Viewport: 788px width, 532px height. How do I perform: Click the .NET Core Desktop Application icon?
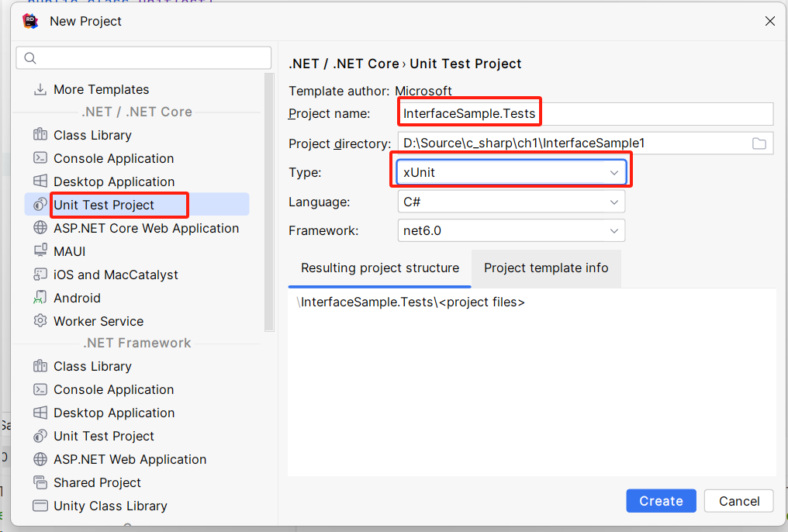tap(40, 181)
